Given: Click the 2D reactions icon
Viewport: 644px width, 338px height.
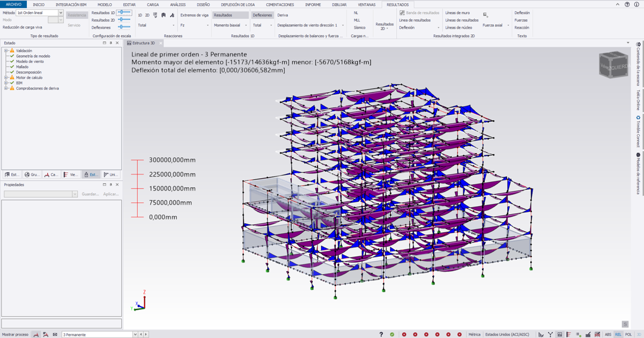Looking at the screenshot, I should coord(147,15).
